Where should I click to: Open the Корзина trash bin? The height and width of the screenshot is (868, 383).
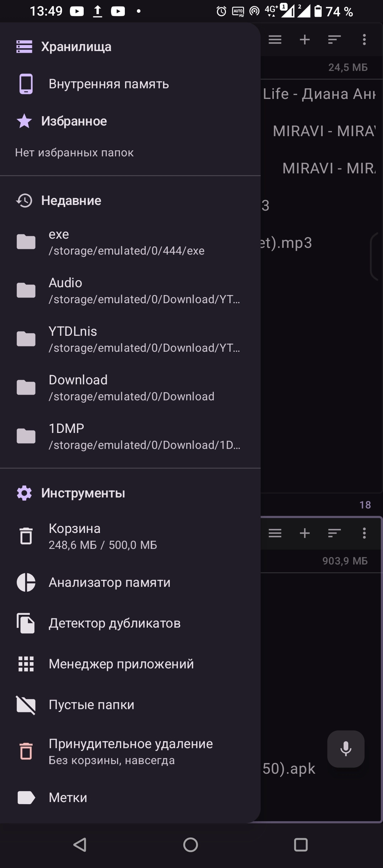pyautogui.click(x=130, y=536)
